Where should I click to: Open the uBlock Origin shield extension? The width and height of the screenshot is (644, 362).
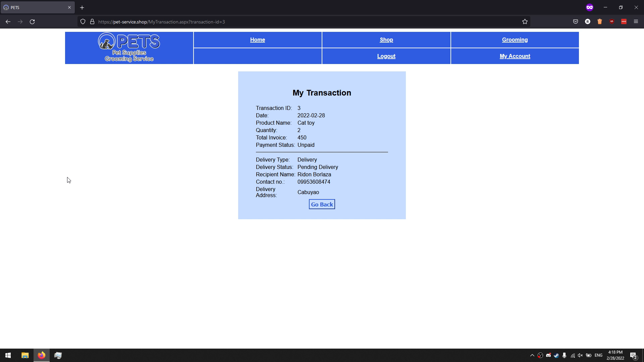coord(612,22)
